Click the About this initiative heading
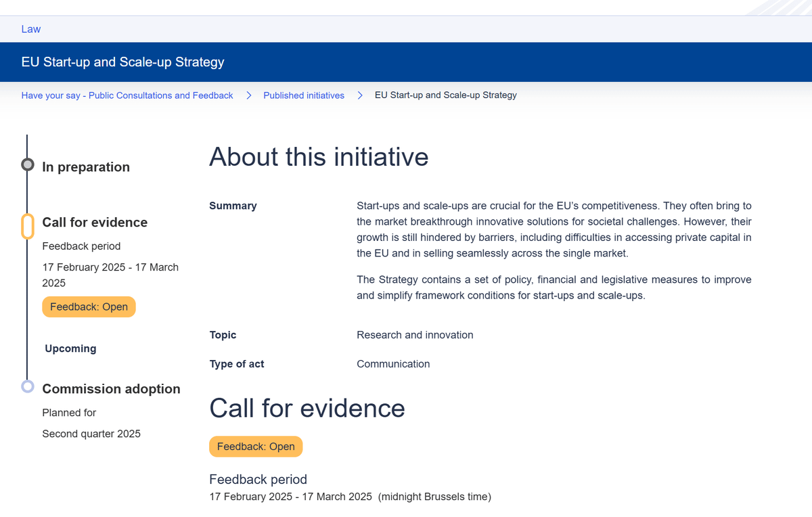 pyautogui.click(x=319, y=156)
